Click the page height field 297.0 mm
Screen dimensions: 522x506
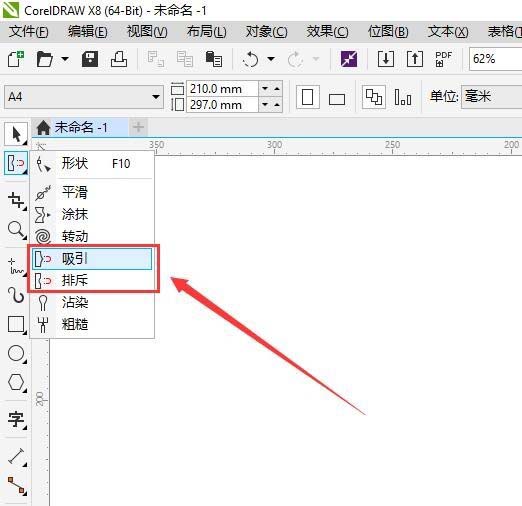pyautogui.click(x=222, y=105)
